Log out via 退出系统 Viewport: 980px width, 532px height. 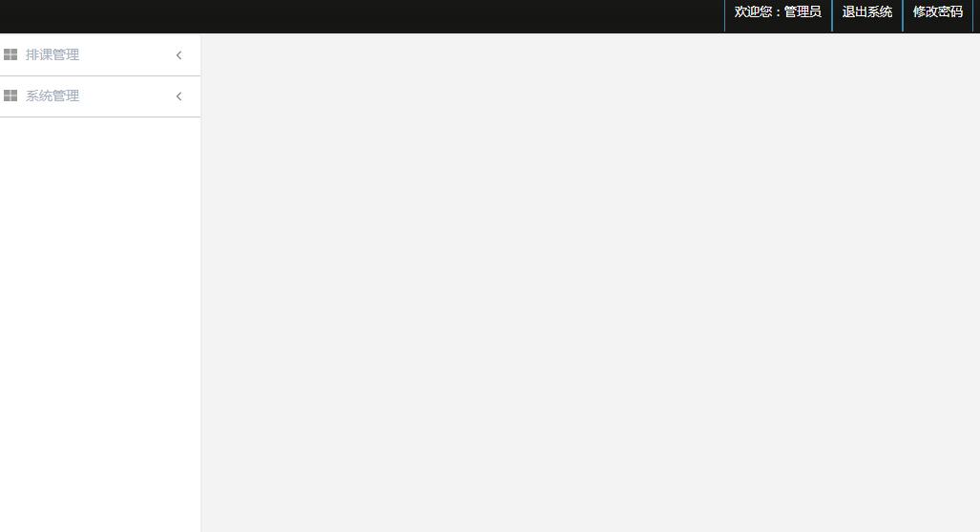[x=866, y=11]
